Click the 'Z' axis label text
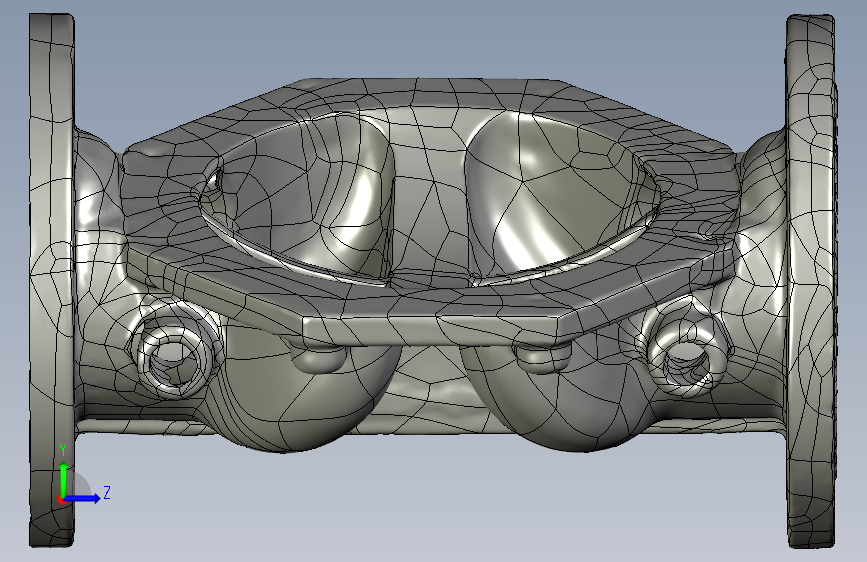 107,492
